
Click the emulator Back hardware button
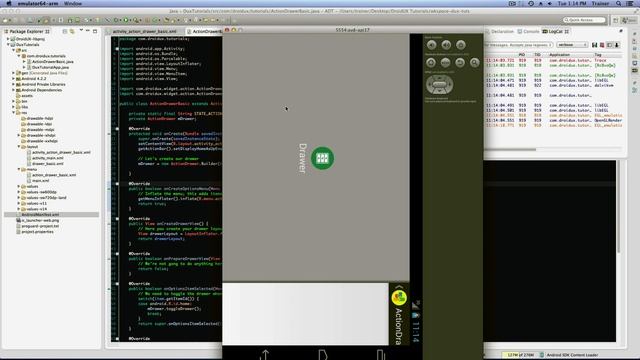point(460,62)
